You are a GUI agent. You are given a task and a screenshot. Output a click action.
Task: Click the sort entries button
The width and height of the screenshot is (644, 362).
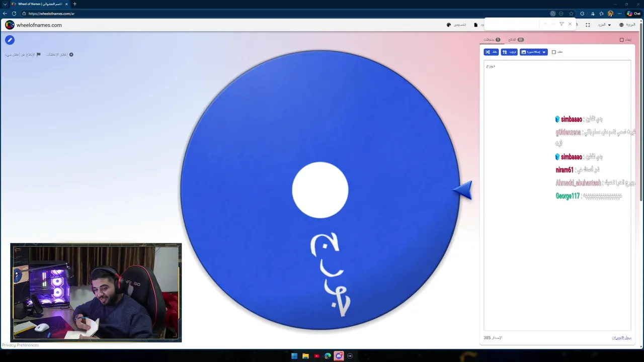pos(509,52)
